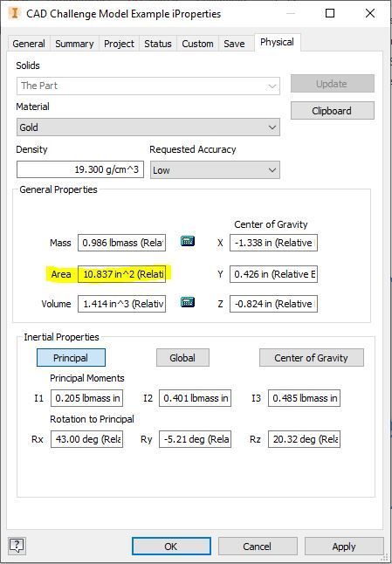This screenshot has width=392, height=564.
Task: Click the 'Inertial Properties' group label
Action: point(61,337)
